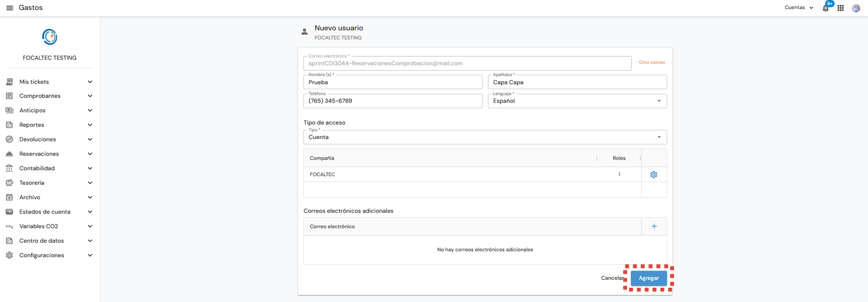Viewport: 868px width, 302px height.
Task: Open the notifications bell
Action: [x=825, y=8]
